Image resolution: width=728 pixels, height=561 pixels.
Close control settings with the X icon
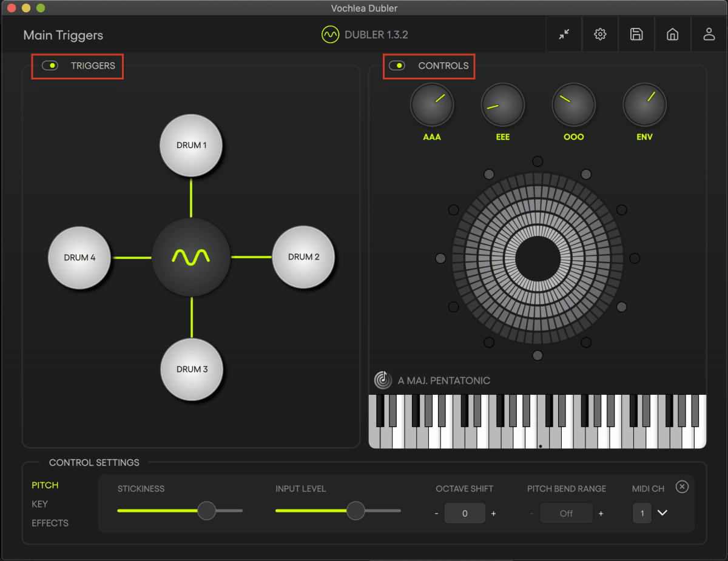point(682,486)
